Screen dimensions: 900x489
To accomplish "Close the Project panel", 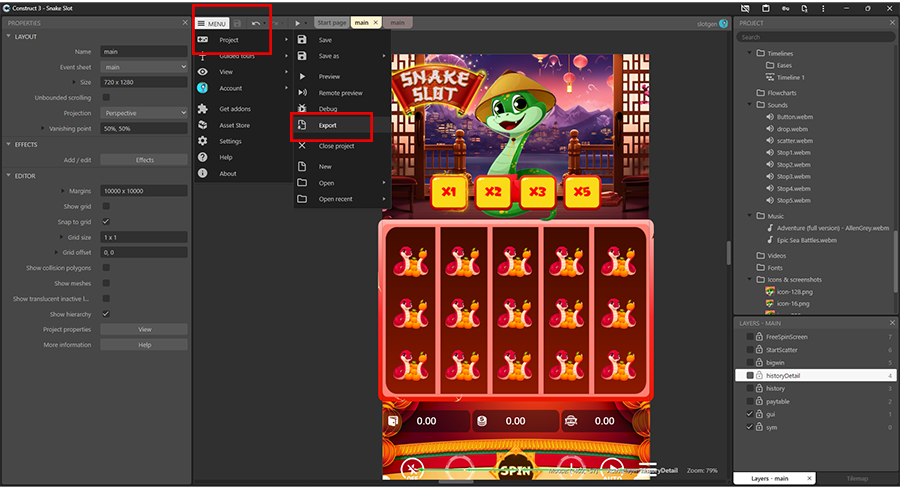I will 892,23.
